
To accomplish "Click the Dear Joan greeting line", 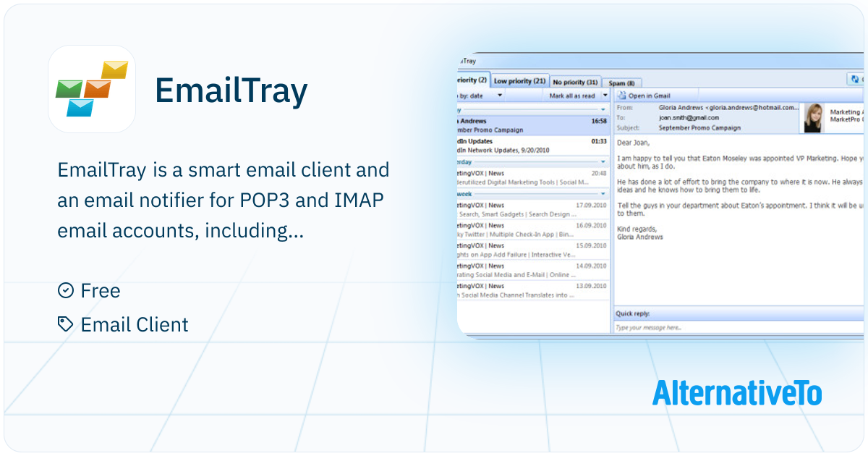I will coord(634,143).
